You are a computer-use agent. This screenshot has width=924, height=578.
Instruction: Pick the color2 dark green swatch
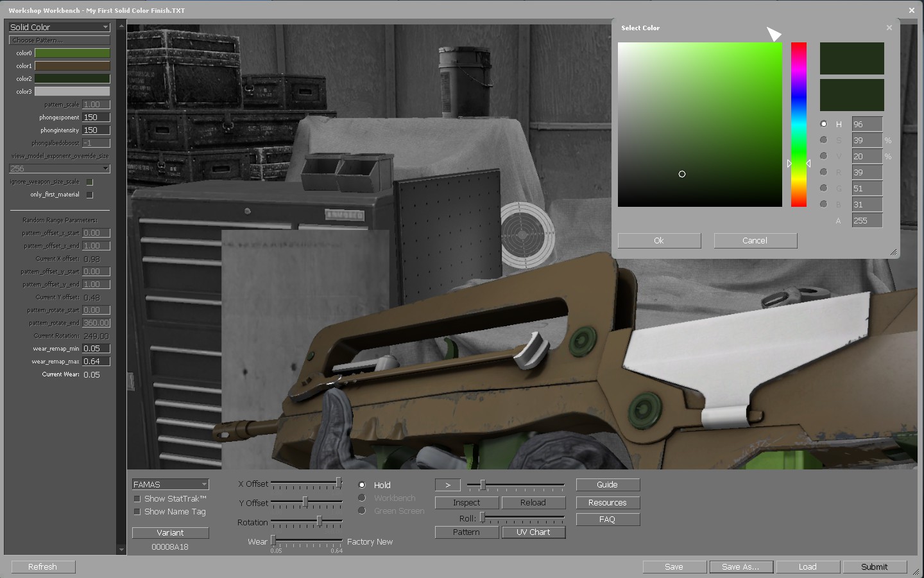point(72,78)
